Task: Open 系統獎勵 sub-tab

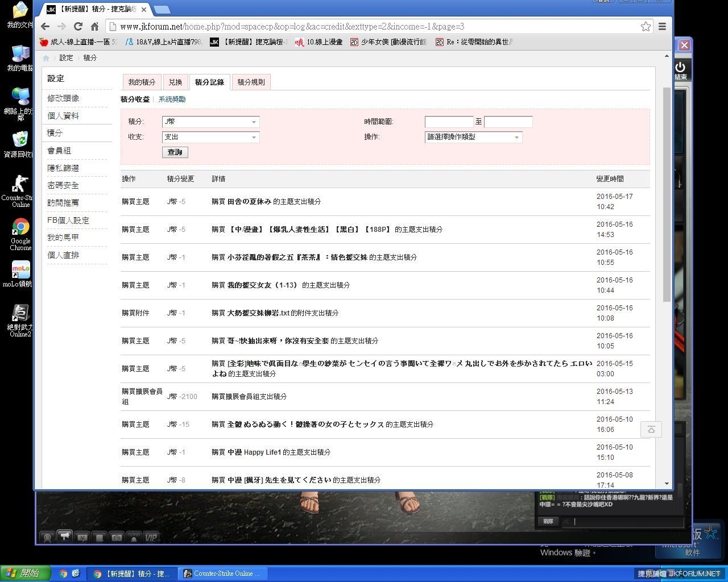Action: 172,99
